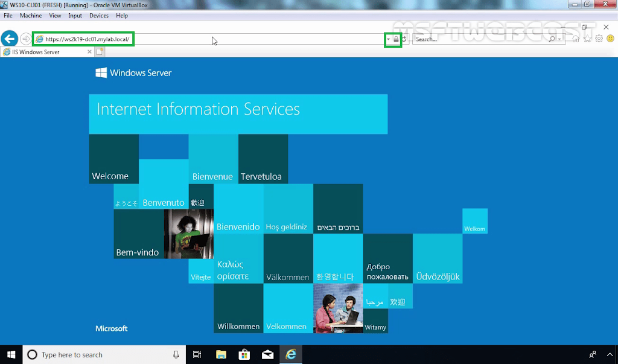Screen dimensions: 618x364
Task: Open the VirtualBox Input menu
Action: (75, 15)
